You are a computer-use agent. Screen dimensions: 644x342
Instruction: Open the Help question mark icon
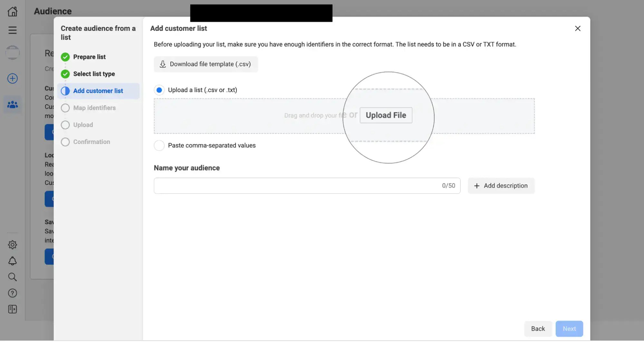click(x=12, y=293)
